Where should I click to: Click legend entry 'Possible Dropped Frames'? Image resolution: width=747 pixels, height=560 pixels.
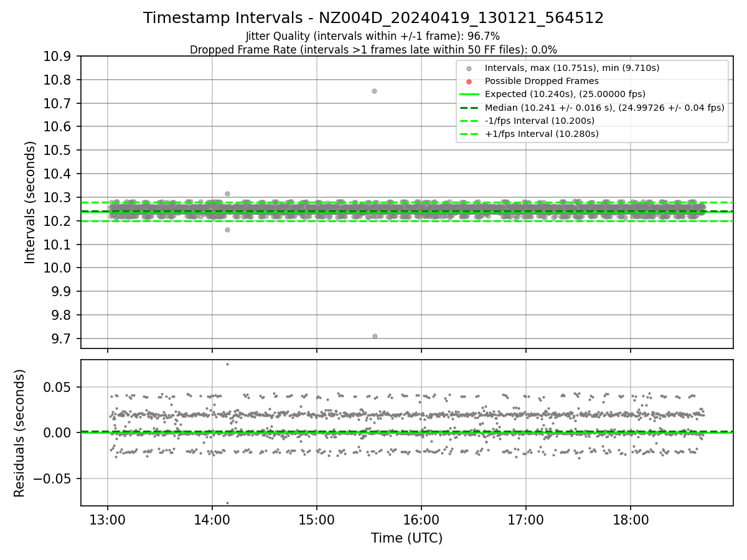542,81
